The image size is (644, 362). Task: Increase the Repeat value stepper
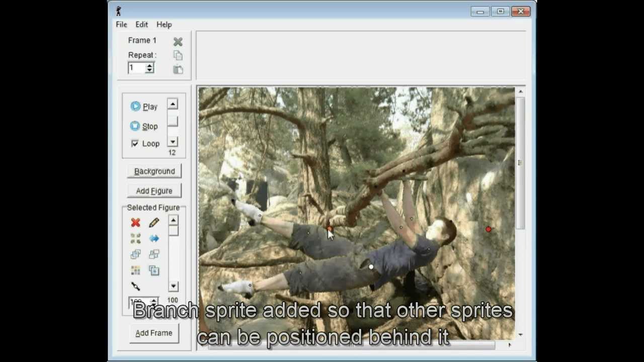(x=149, y=65)
